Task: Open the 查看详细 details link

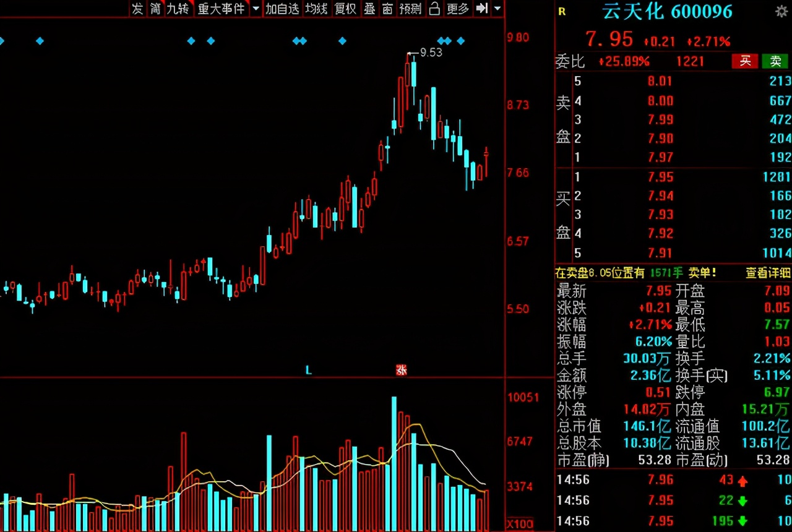Action: point(768,273)
